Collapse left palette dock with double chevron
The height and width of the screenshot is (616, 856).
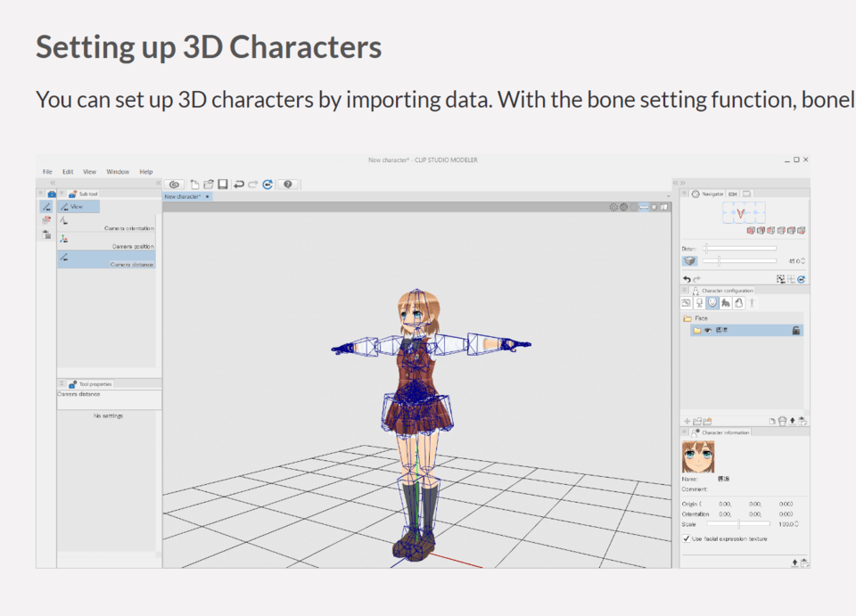53,183
